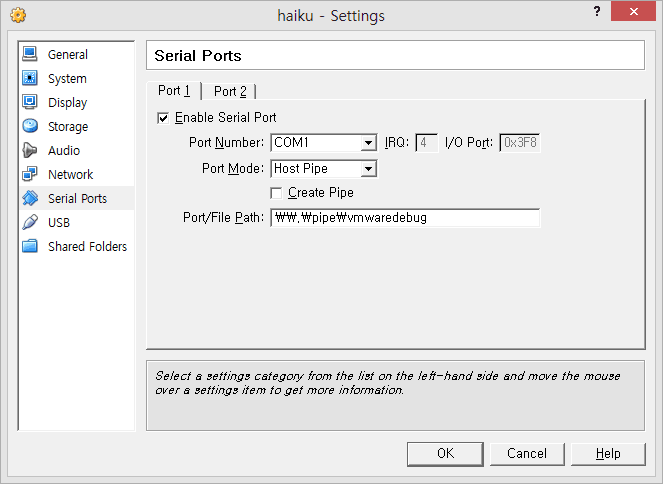Viewport: 663px width, 484px height.
Task: Select the Network adapter icon
Action: coord(30,174)
